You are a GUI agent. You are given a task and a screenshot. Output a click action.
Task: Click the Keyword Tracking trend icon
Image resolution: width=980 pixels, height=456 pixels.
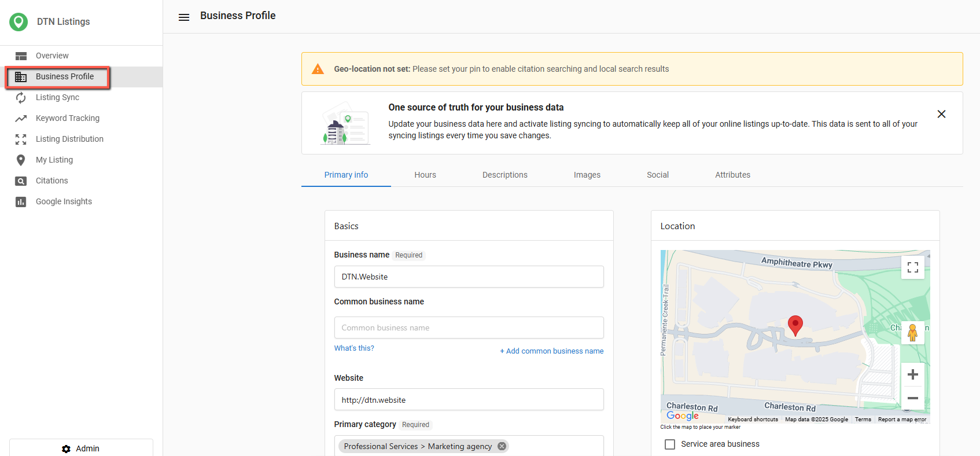pos(21,119)
